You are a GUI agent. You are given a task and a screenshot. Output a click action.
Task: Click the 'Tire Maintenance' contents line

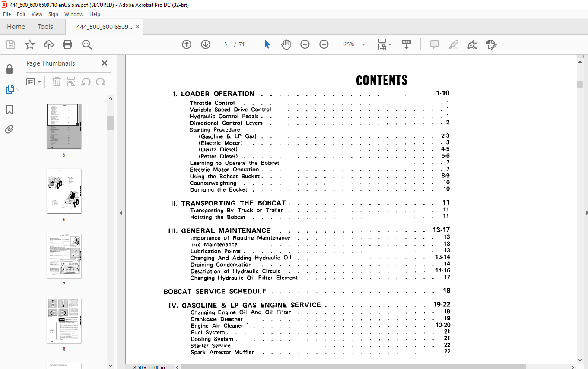(214, 245)
